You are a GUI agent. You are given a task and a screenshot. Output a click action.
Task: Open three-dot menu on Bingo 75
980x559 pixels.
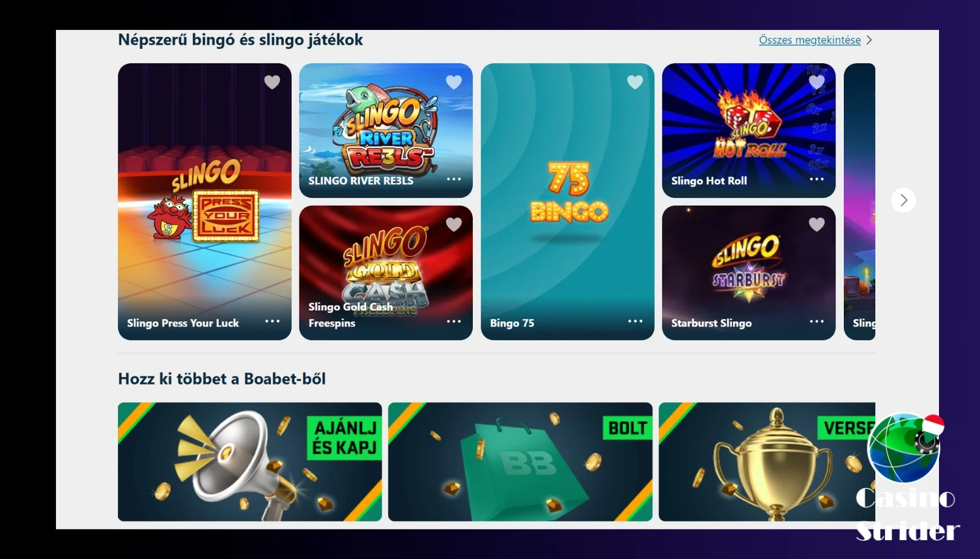pyautogui.click(x=635, y=321)
